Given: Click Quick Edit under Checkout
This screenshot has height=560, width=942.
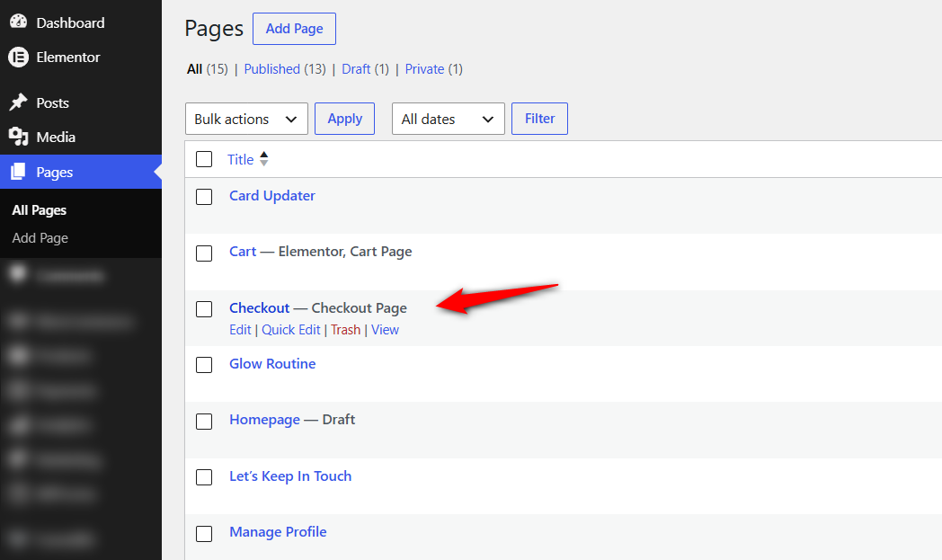Looking at the screenshot, I should click(290, 330).
